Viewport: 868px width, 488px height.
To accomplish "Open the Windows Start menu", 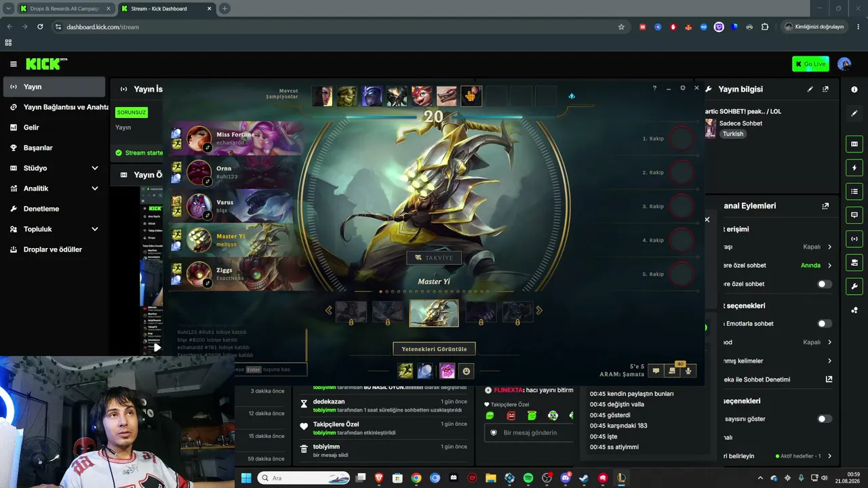I will click(246, 478).
